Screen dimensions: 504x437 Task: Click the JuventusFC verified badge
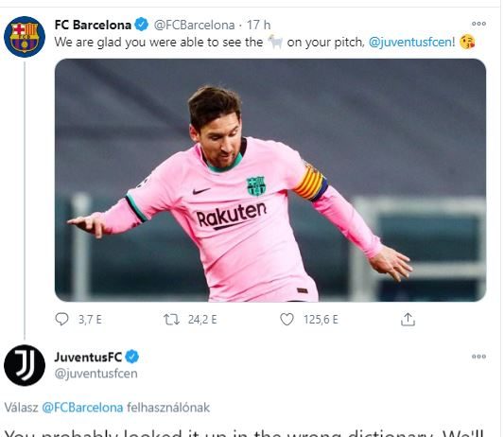coord(131,357)
